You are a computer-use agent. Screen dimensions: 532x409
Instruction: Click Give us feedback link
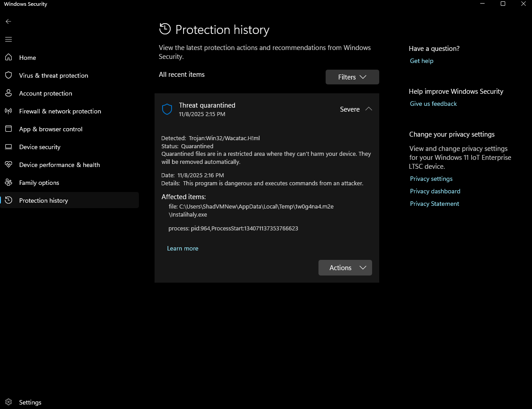433,104
